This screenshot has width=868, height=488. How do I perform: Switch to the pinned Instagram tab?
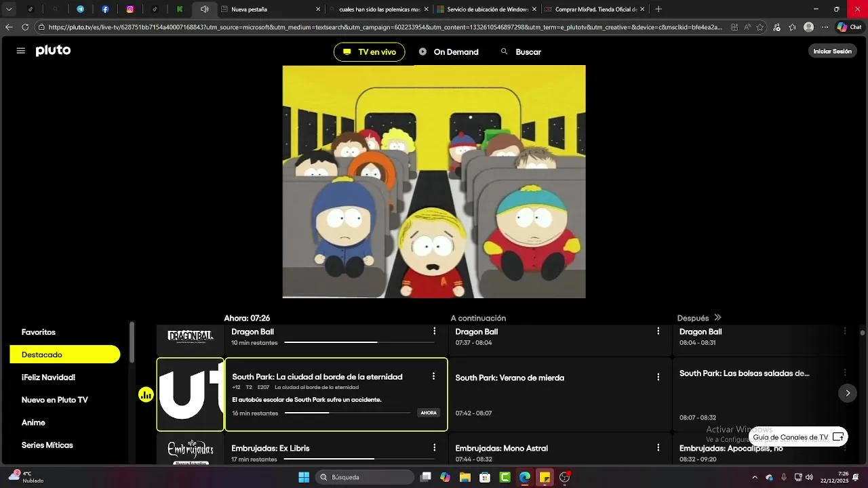(x=130, y=9)
